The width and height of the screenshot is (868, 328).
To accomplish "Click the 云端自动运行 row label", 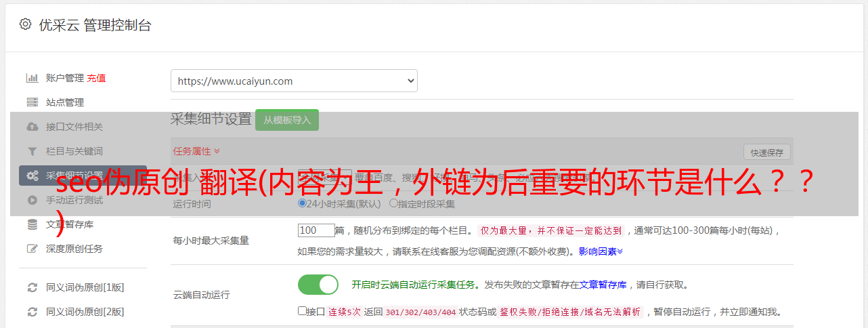I will tap(202, 295).
